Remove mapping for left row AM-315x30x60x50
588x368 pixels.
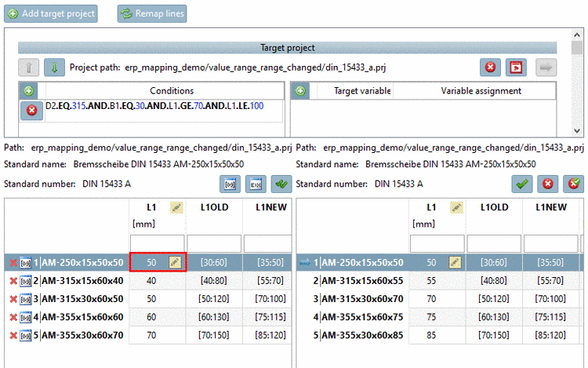coord(13,299)
